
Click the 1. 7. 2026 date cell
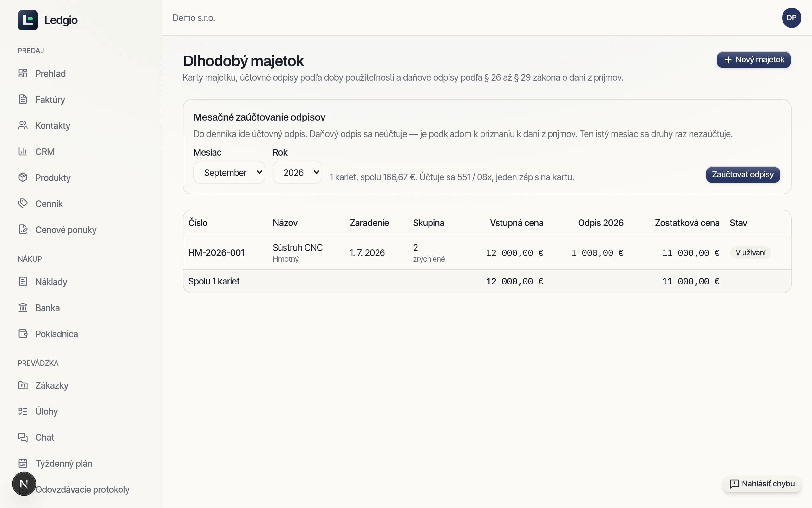tap(367, 253)
